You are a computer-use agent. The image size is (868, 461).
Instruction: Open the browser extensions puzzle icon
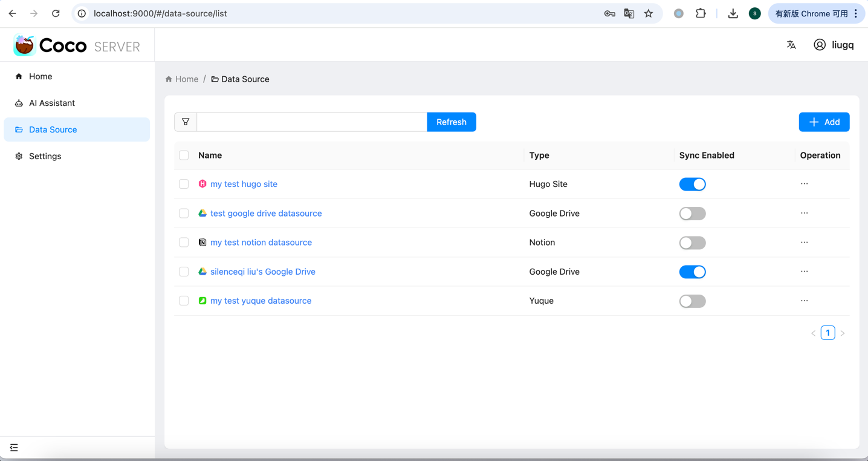[x=701, y=13]
